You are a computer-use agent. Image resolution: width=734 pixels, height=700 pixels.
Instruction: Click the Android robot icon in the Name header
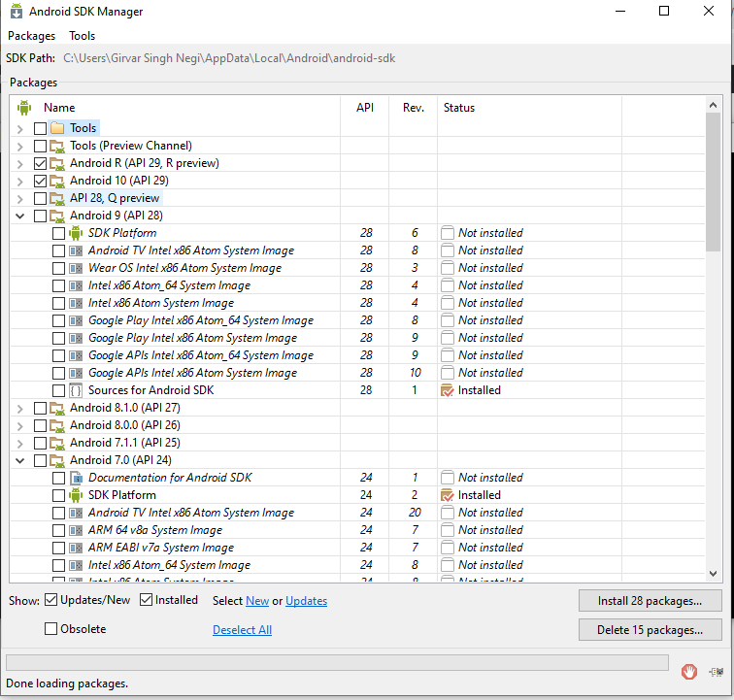(24, 108)
